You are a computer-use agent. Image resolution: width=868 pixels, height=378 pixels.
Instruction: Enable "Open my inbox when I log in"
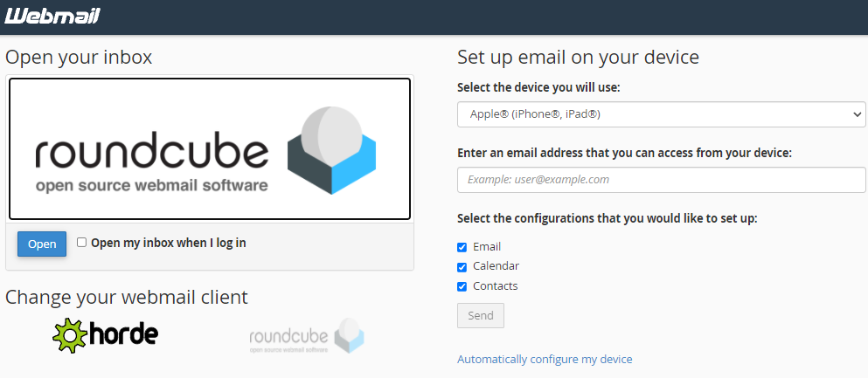pos(82,243)
